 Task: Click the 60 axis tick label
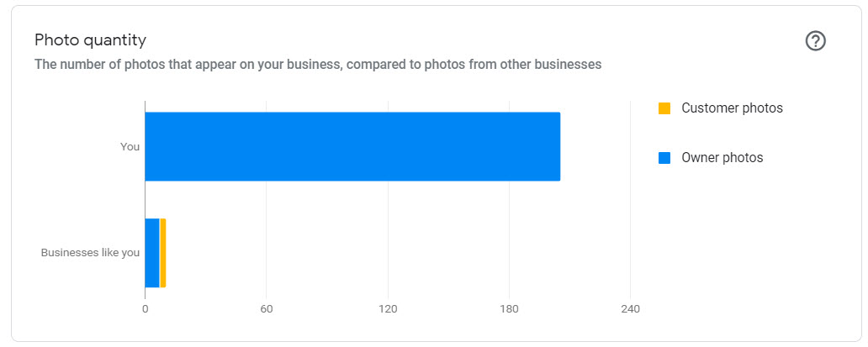267,309
